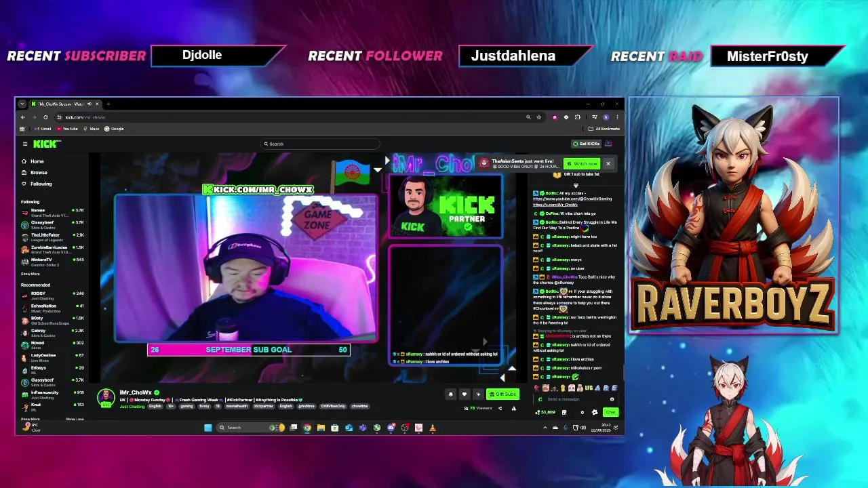
Task: Open a new browser tab
Action: 108,104
